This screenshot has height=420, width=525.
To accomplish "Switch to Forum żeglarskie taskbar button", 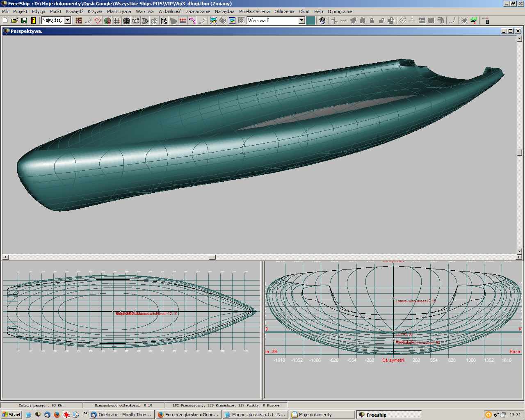I will click(188, 415).
